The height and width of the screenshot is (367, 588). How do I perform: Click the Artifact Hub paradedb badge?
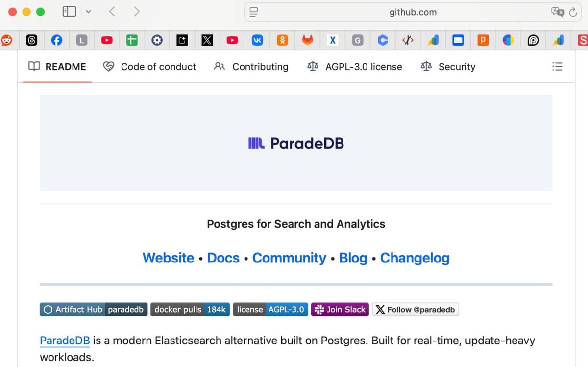tap(94, 310)
